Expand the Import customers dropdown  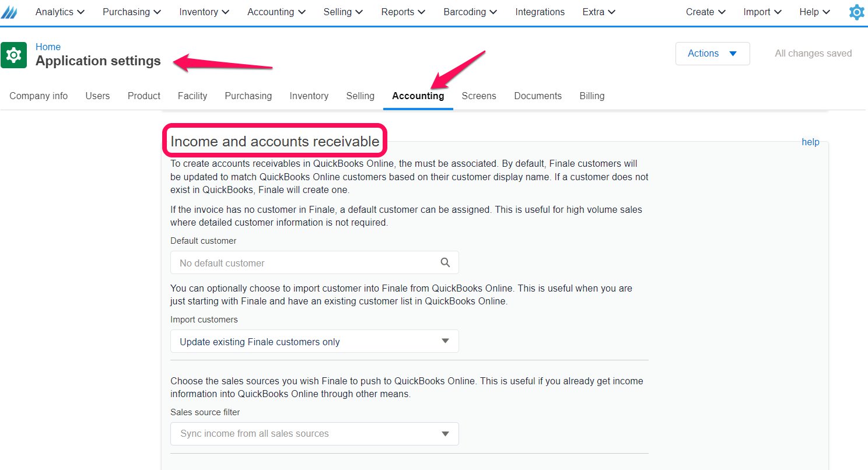(x=314, y=341)
